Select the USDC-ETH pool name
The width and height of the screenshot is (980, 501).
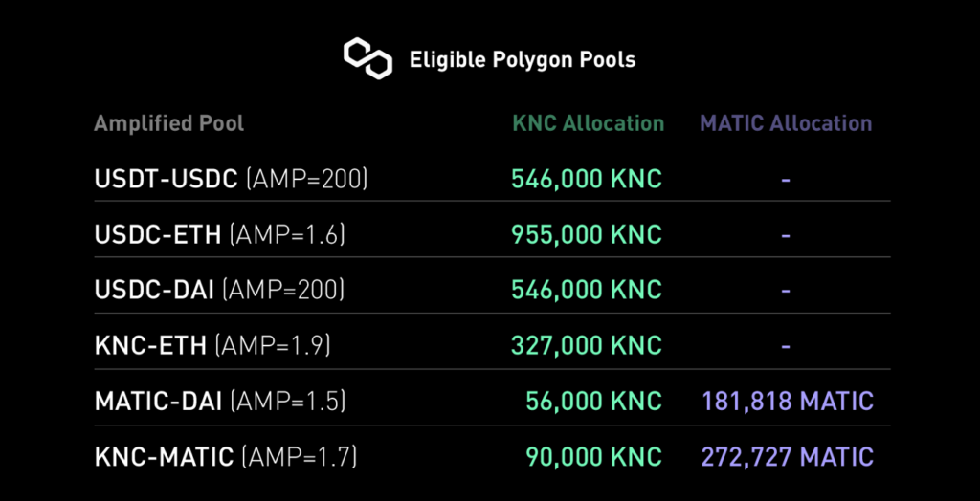pos(158,235)
